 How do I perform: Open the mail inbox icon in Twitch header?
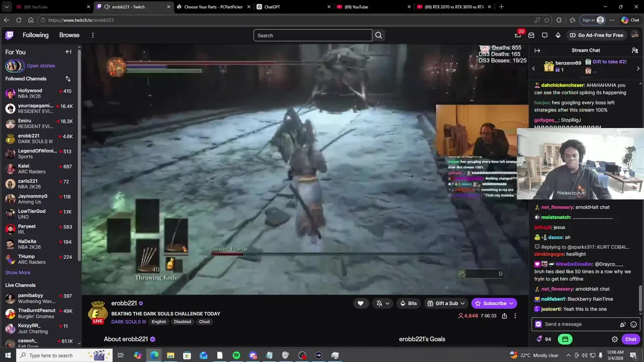click(531, 35)
